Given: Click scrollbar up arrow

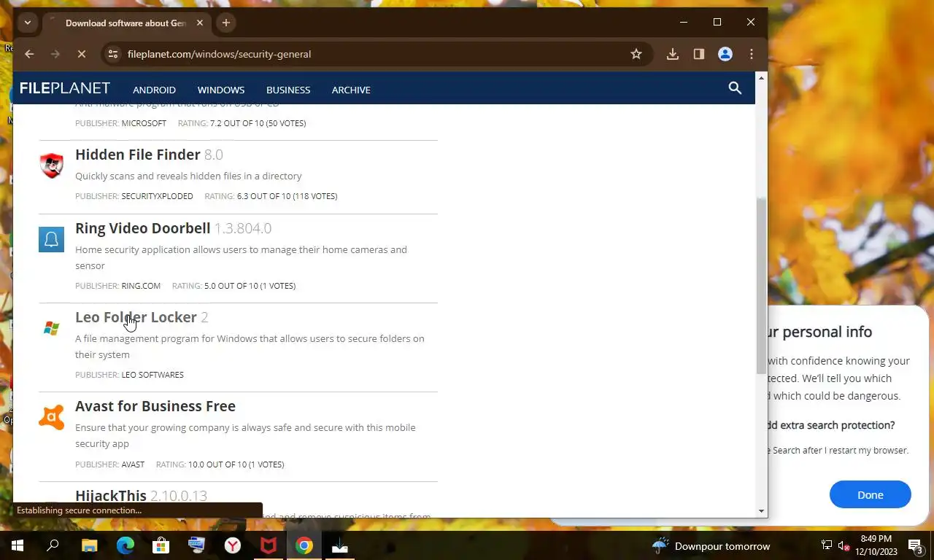Looking at the screenshot, I should coord(762,77).
